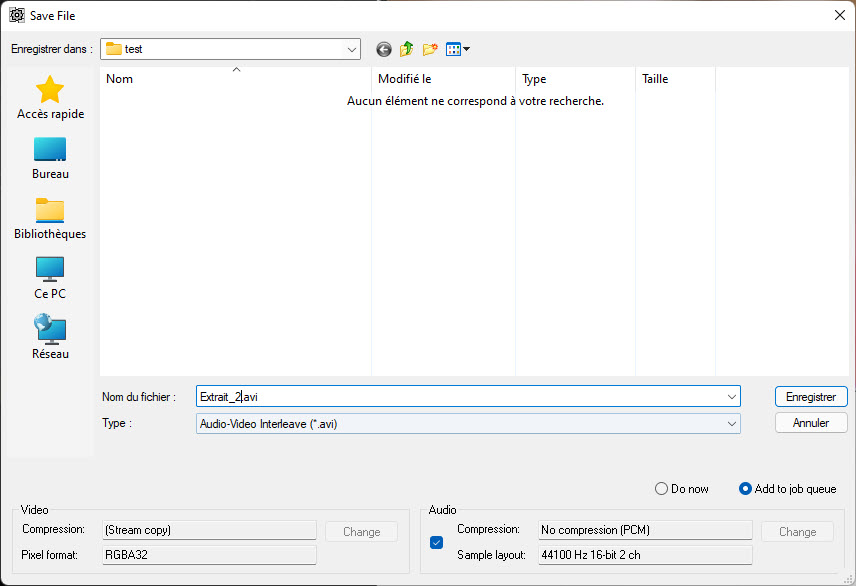Open the View menu icon
The width and height of the screenshot is (856, 586).
(457, 50)
